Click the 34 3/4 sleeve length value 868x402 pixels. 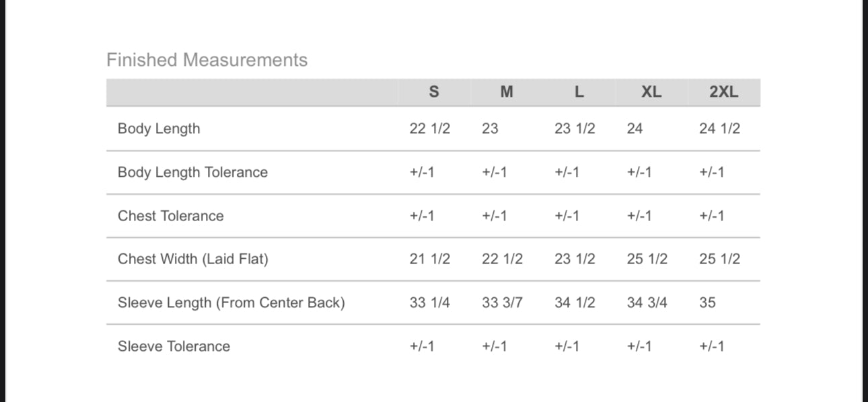[647, 303]
